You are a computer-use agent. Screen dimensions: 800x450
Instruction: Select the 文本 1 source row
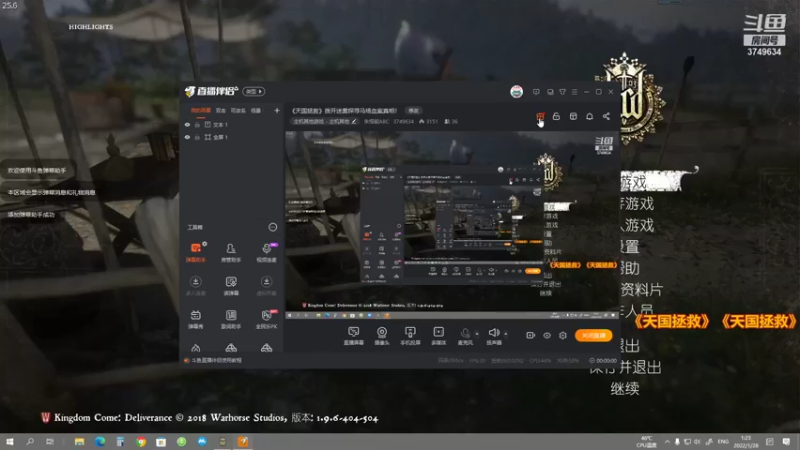232,124
